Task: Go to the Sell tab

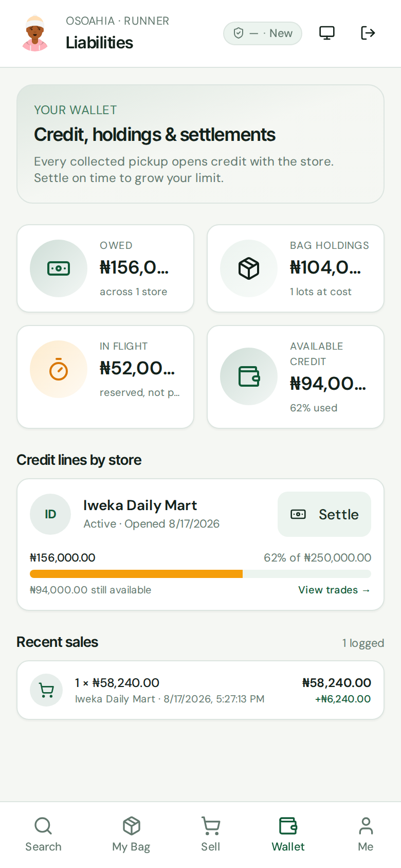Action: click(x=210, y=835)
